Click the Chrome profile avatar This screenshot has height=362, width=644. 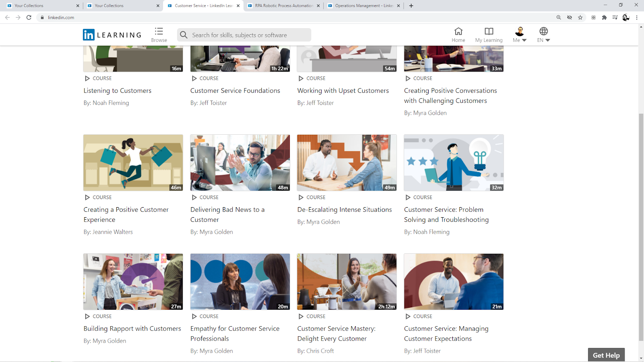click(x=626, y=17)
